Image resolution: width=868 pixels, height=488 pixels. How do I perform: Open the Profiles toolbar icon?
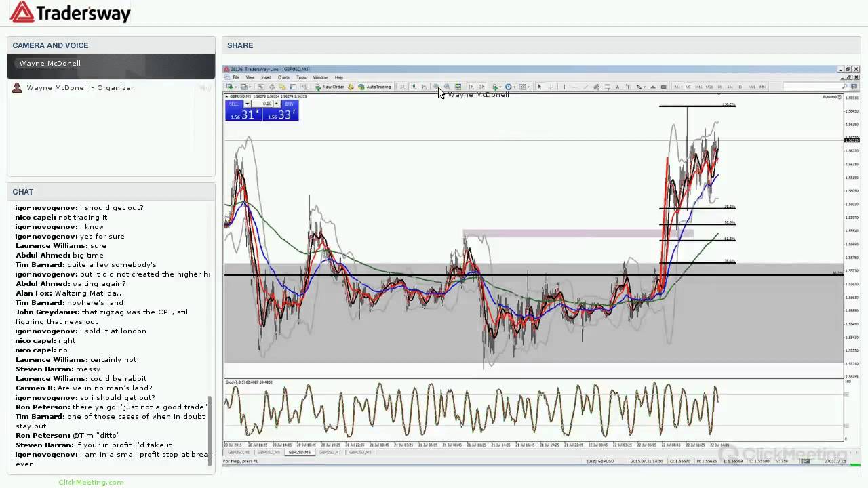(x=243, y=87)
